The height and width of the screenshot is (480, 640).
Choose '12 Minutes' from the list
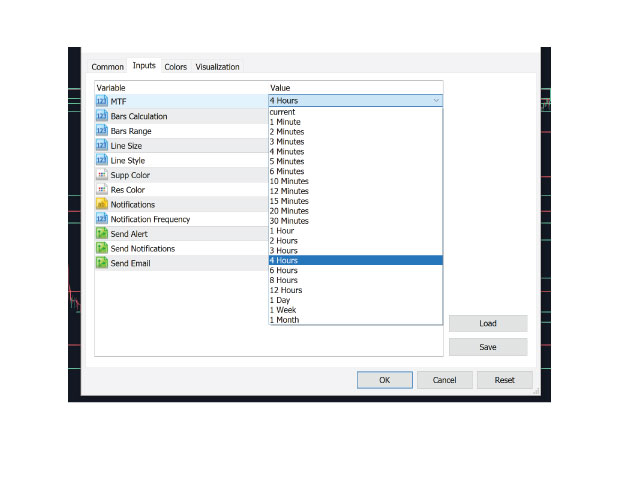pos(356,191)
